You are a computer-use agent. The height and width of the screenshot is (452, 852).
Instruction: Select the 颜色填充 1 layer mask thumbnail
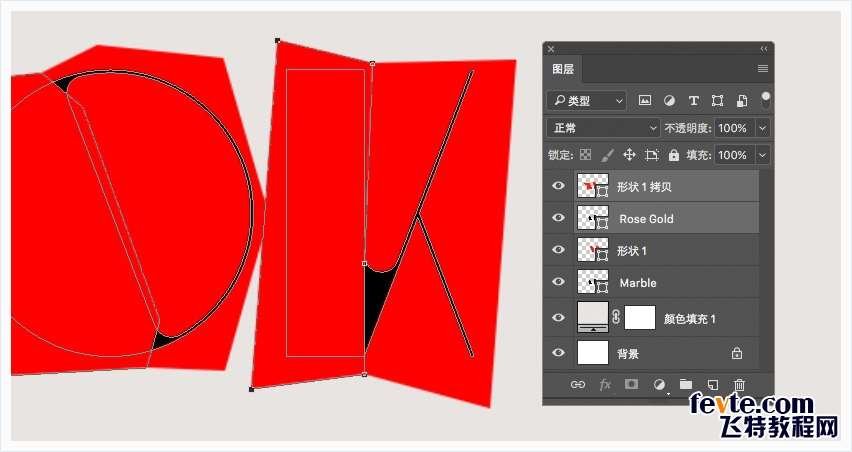pos(640,318)
